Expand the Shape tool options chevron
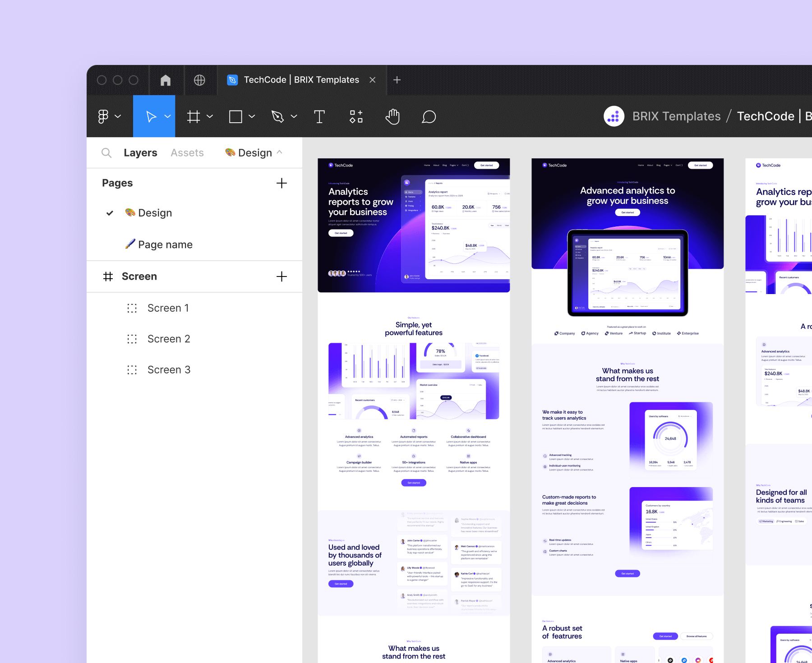 pos(251,116)
